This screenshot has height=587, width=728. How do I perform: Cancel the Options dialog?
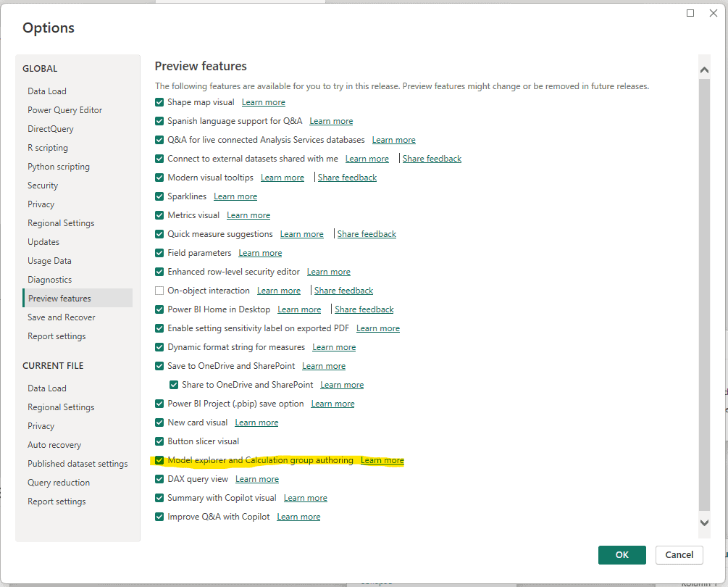click(x=679, y=555)
